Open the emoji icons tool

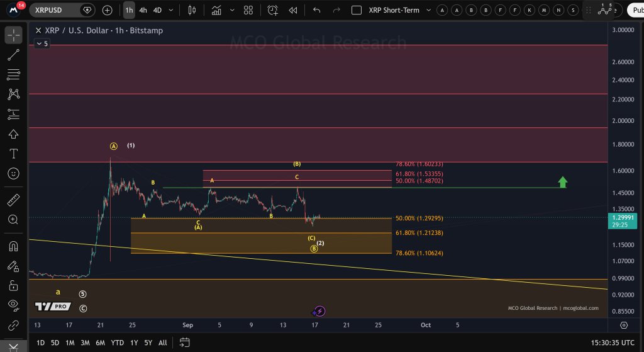[x=13, y=174]
